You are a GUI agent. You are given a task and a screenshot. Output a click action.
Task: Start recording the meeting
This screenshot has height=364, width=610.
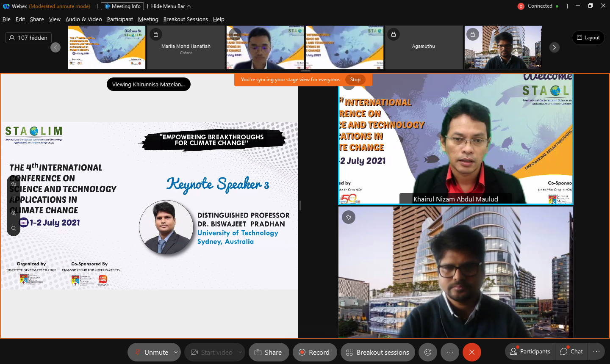314,352
